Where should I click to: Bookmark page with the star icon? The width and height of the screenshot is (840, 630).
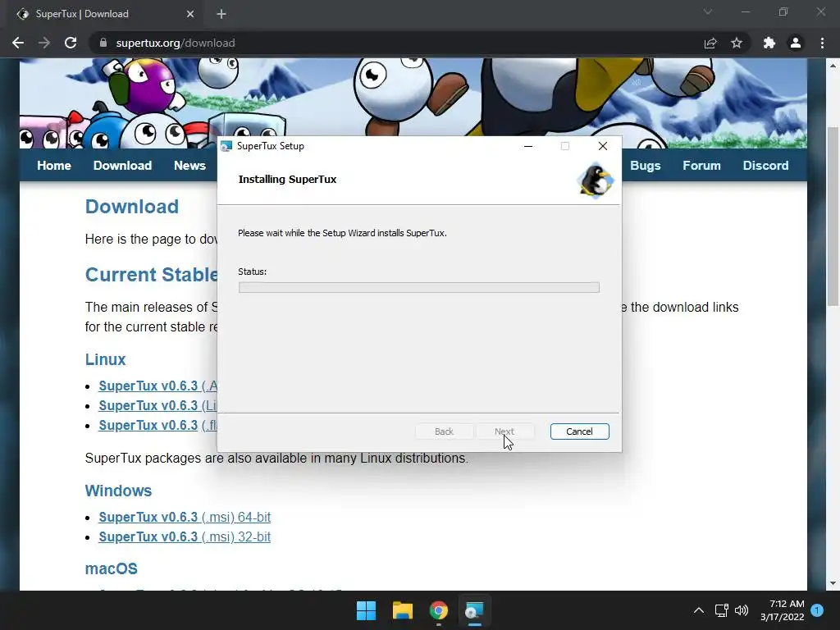pyautogui.click(x=737, y=43)
